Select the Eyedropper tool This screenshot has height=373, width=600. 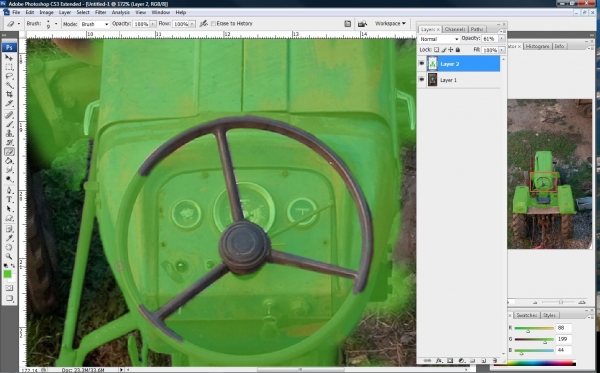(9, 238)
